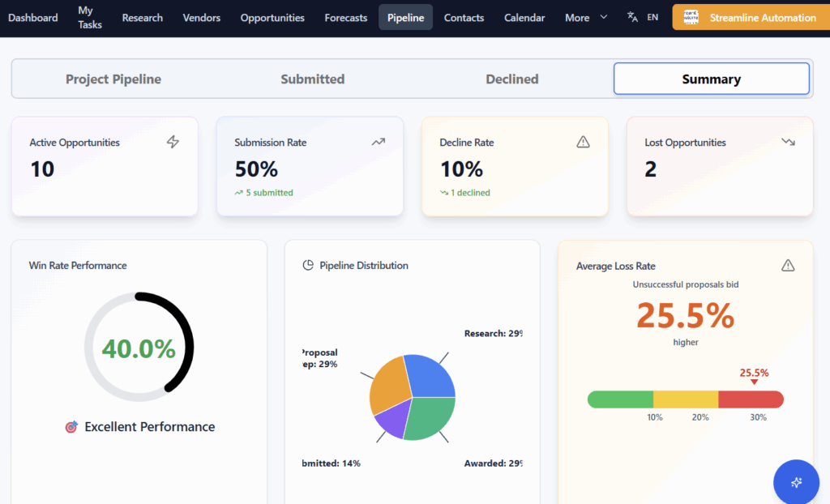Click the Streamline Automation button

click(x=751, y=17)
